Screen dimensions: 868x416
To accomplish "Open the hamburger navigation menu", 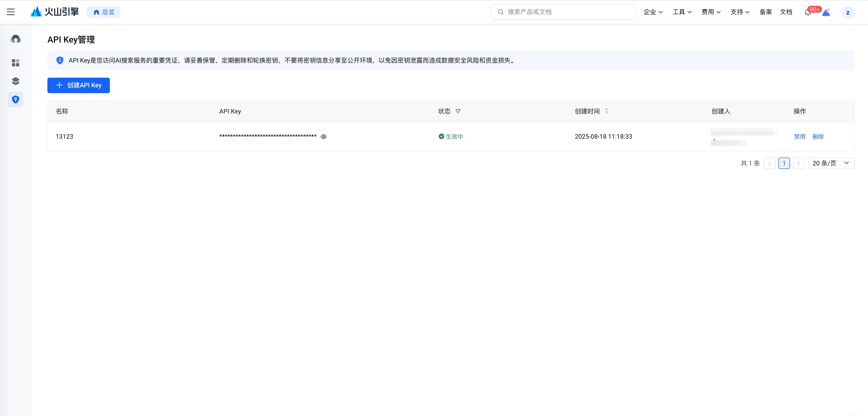I will click(11, 12).
